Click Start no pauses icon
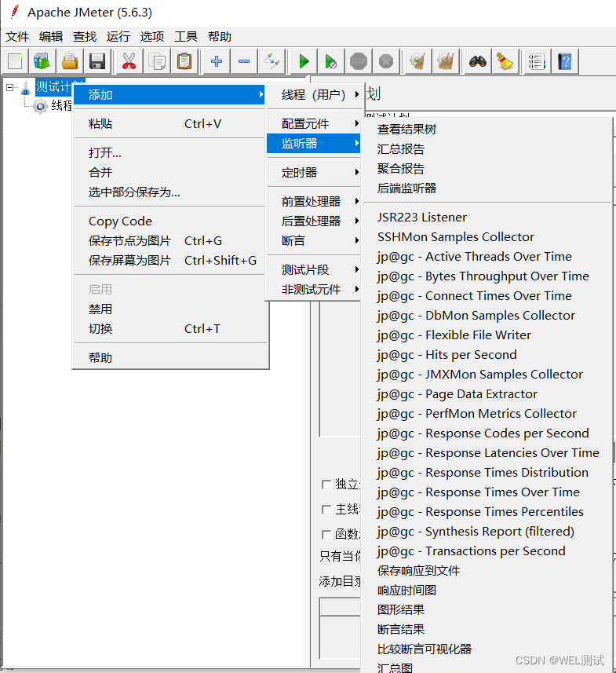Screen dimensions: 616x673 click(x=330, y=61)
